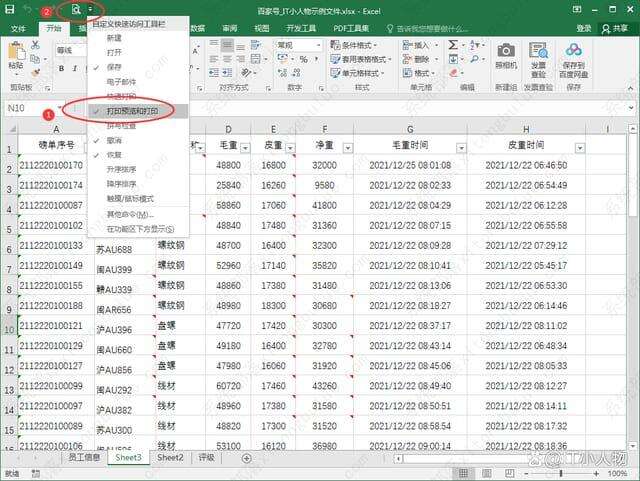Open filter dropdown on 毛重 column header
Image resolution: width=640 pixels, height=481 pixels.
[x=245, y=148]
